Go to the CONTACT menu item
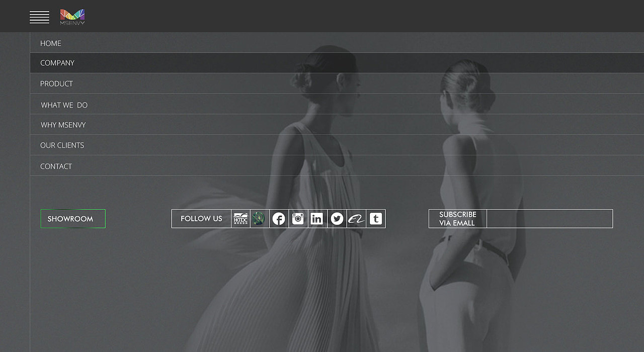 point(337,166)
